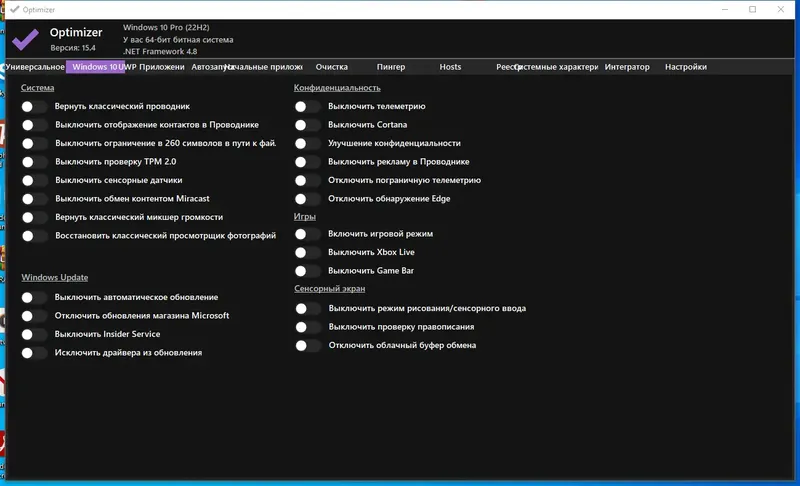The width and height of the screenshot is (800, 486).
Task: Enable 'Включить игровой режим' switch
Action: coord(308,234)
